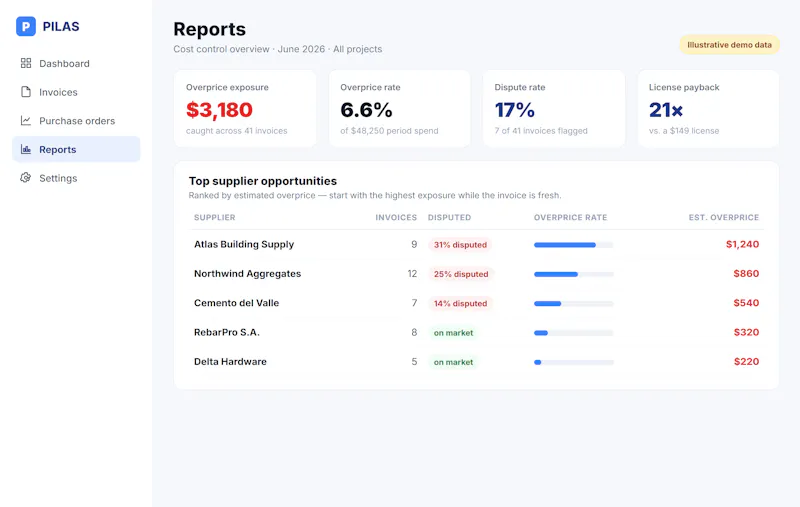Image resolution: width=800 pixels, height=507 pixels.
Task: Click Cemento del Valle overprice rate bar
Action: pyautogui.click(x=573, y=303)
